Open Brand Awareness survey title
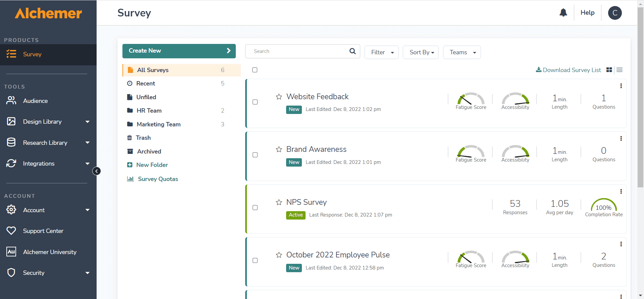The height and width of the screenshot is (299, 644). (316, 149)
